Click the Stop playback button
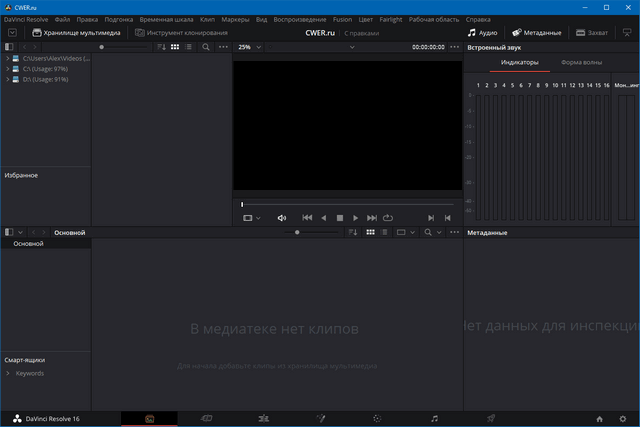The image size is (640, 427). (x=339, y=217)
